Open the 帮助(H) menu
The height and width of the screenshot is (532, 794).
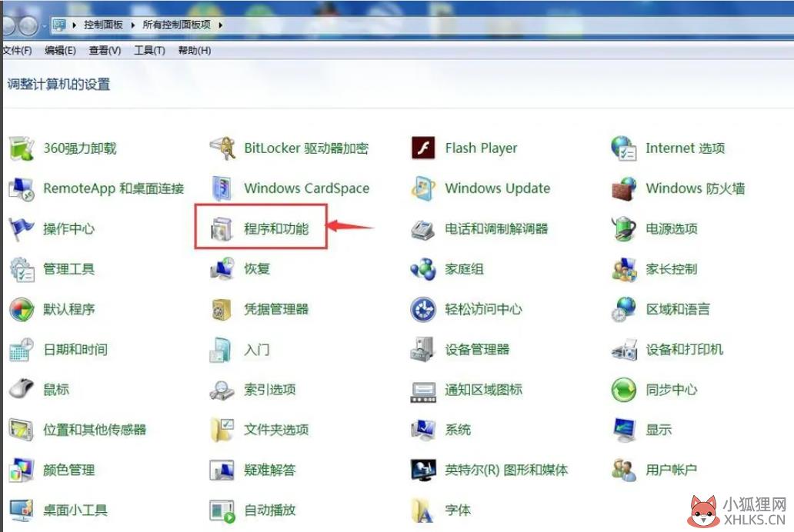pos(195,51)
